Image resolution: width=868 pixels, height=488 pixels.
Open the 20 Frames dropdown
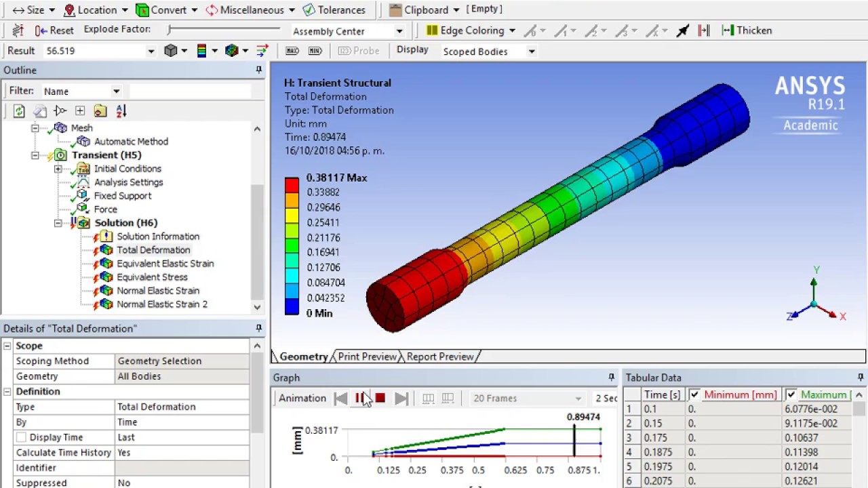[x=578, y=399]
